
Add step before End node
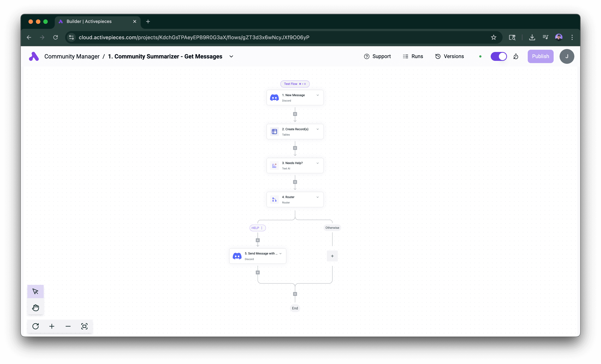pyautogui.click(x=295, y=294)
